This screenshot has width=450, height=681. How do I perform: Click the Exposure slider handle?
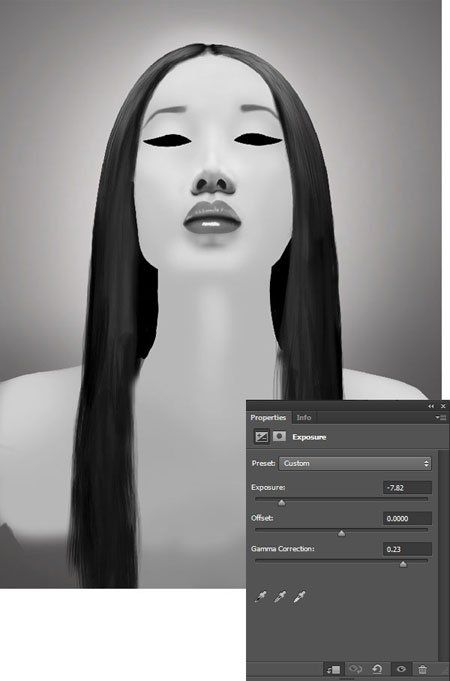coord(282,503)
